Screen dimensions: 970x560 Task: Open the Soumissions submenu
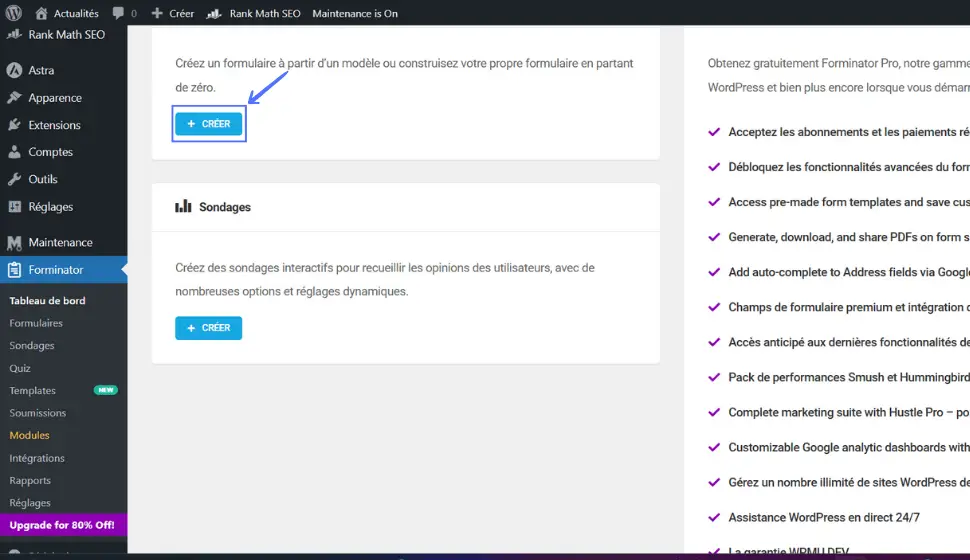[37, 413]
